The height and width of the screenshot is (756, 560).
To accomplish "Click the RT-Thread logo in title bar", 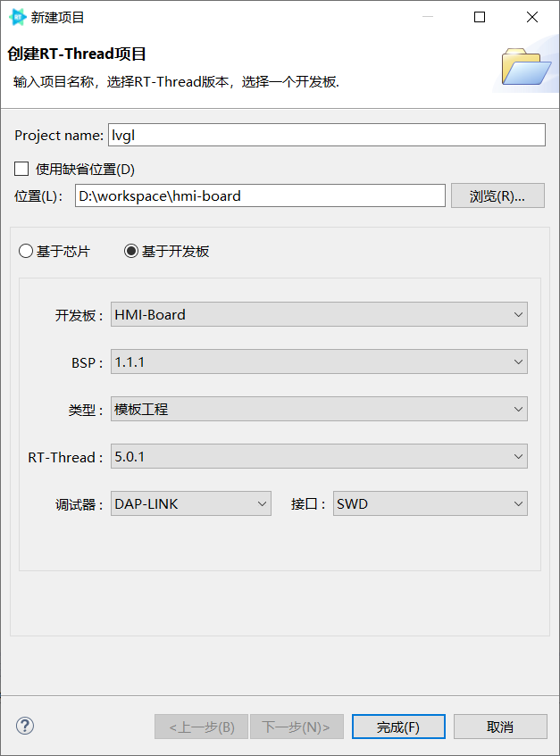I will [x=18, y=17].
